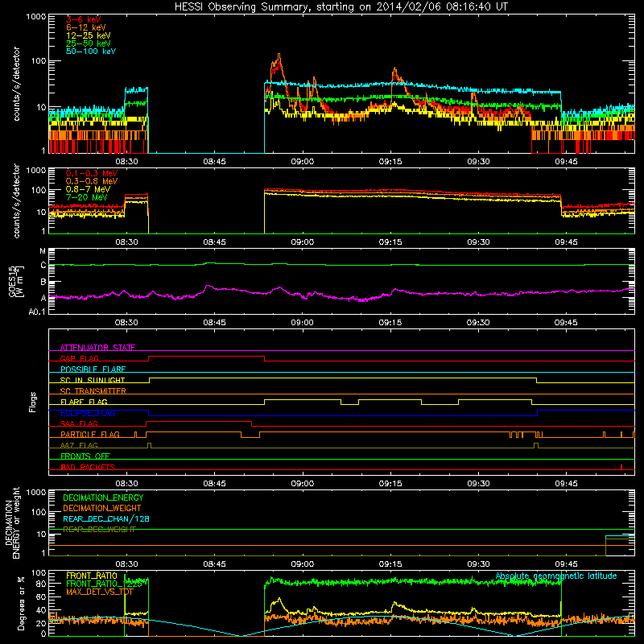
Task: Click the GOES15 [W m-2] axis label
Action: click(x=16, y=281)
